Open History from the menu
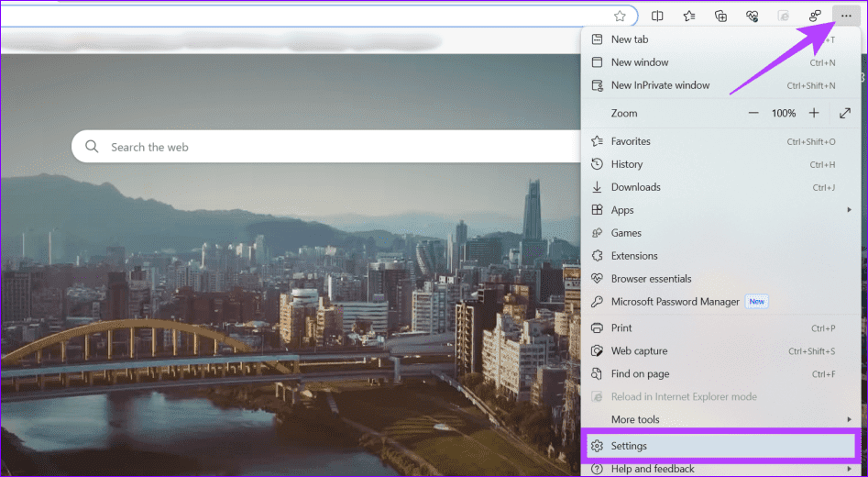The height and width of the screenshot is (477, 868). (x=720, y=164)
